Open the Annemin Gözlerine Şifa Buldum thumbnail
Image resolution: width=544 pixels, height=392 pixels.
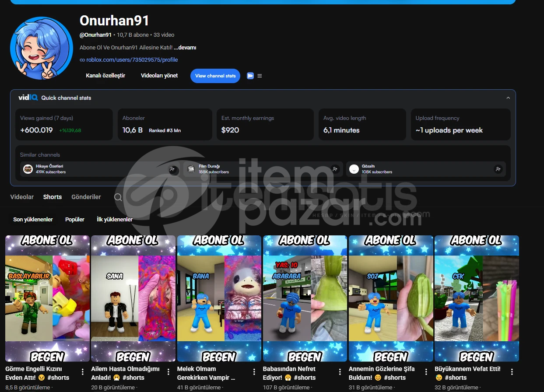(391, 298)
